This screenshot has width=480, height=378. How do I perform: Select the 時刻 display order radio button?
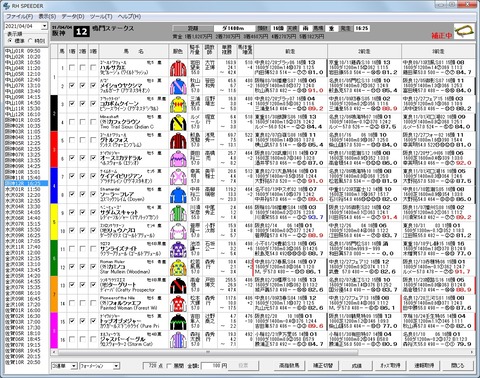click(30, 41)
